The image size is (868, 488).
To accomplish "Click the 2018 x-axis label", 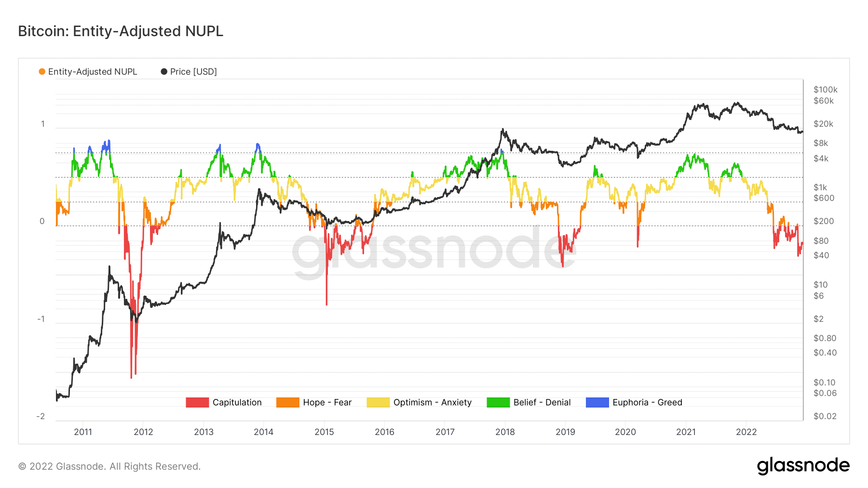I will [x=505, y=432].
